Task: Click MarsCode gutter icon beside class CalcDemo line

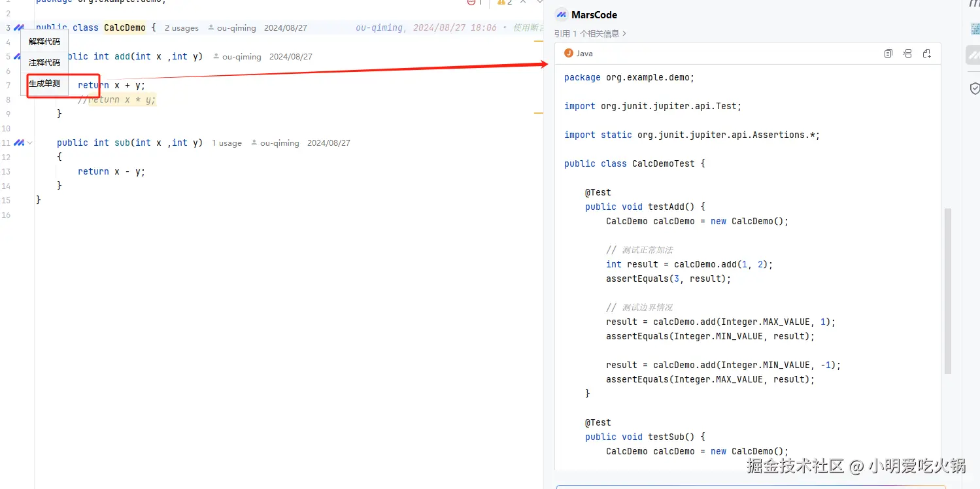Action: click(19, 27)
